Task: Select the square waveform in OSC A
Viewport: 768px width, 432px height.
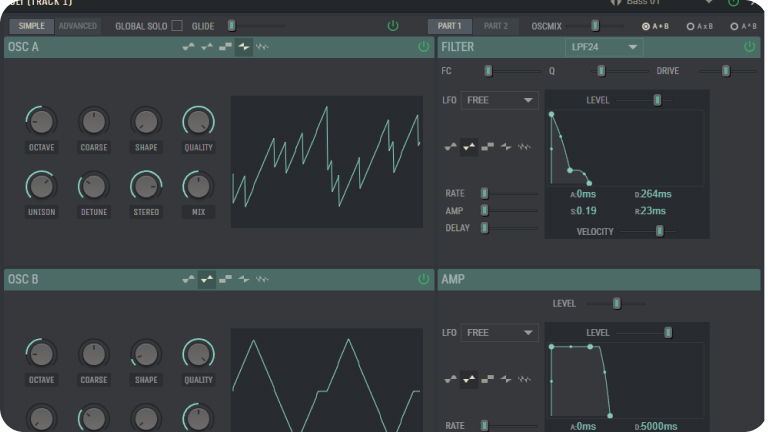Action: [x=225, y=47]
